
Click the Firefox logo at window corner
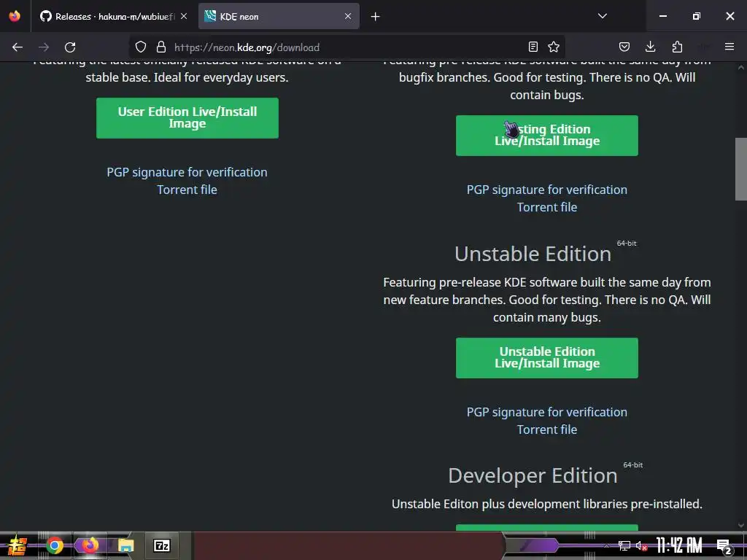(15, 16)
